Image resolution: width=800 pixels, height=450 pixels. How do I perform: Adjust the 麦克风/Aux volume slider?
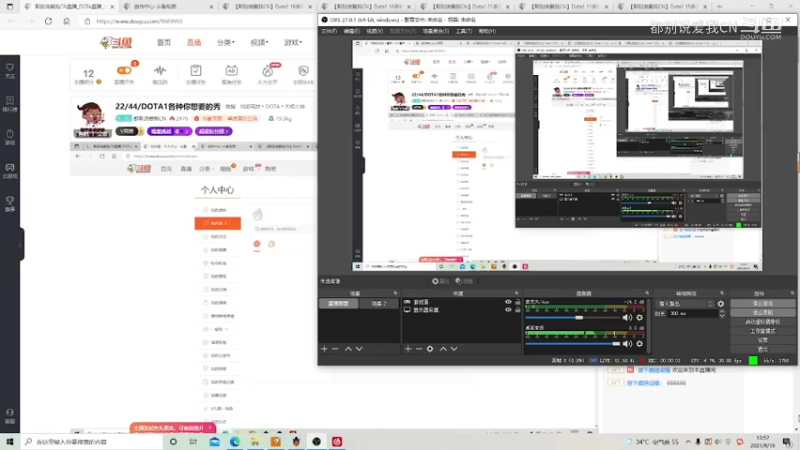click(572, 317)
